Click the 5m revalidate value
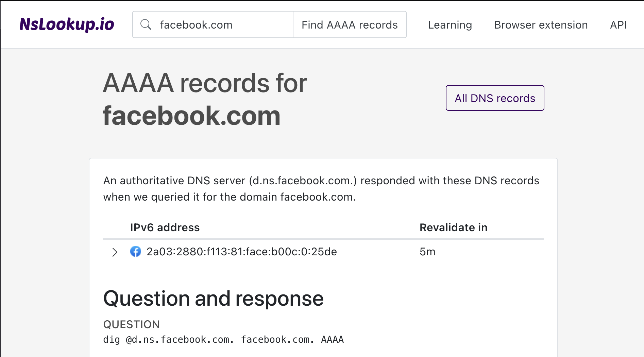The width and height of the screenshot is (644, 357). tap(427, 252)
